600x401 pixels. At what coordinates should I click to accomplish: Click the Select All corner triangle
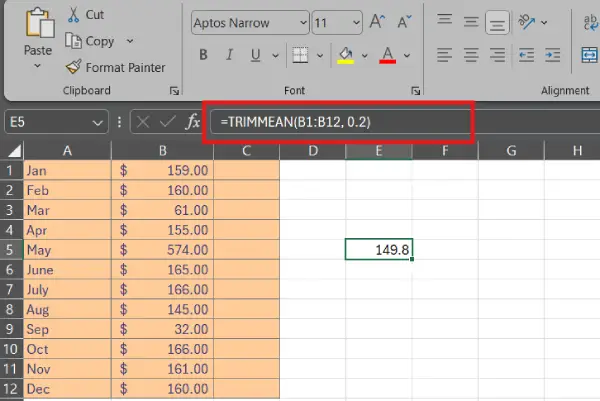[14, 151]
